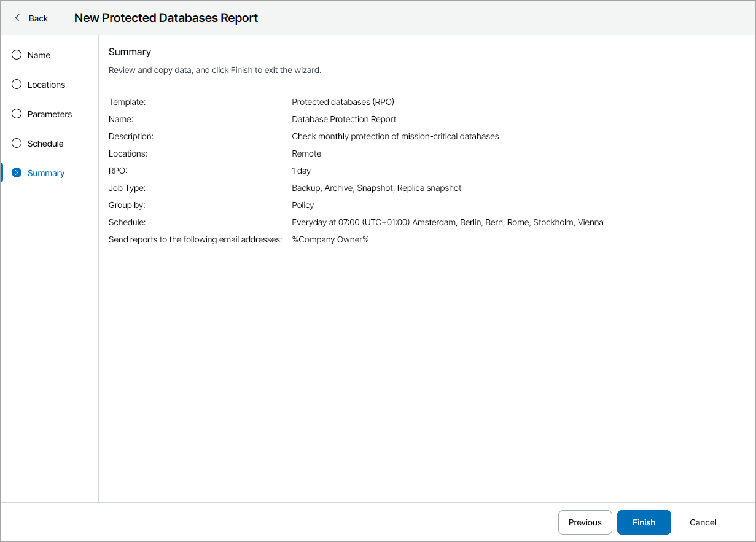Screen dimensions: 756x542
Task: Click the Back arrow icon
Action: [x=17, y=18]
